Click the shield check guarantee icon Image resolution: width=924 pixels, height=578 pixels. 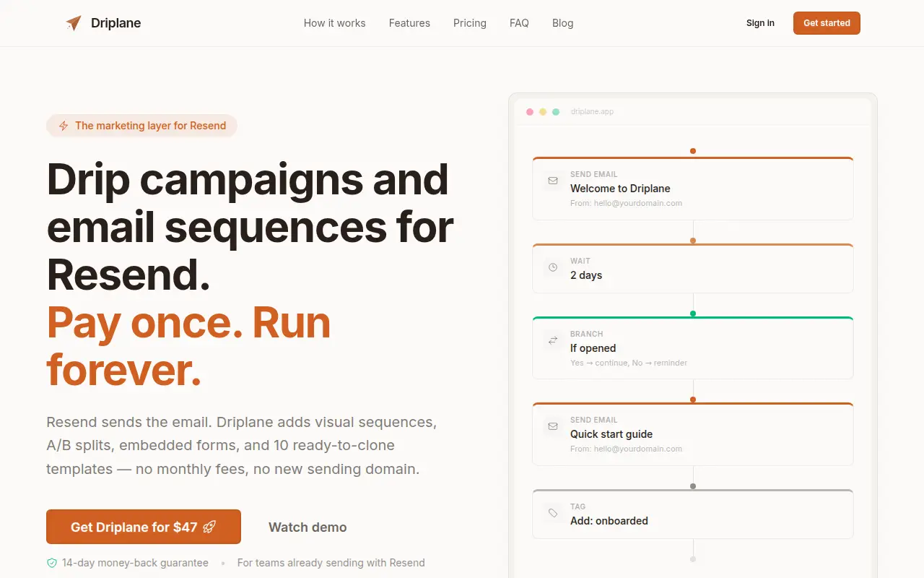pos(52,563)
